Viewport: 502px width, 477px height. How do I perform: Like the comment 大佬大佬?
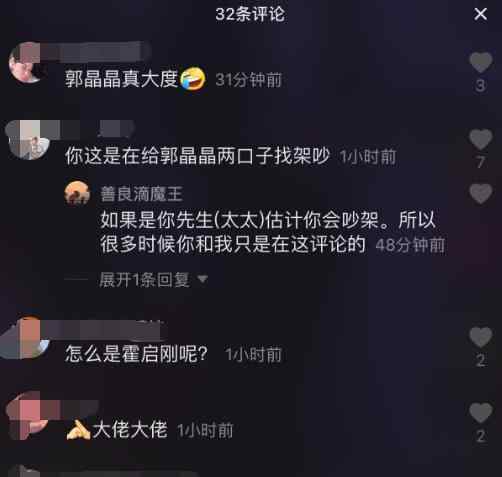tap(481, 413)
